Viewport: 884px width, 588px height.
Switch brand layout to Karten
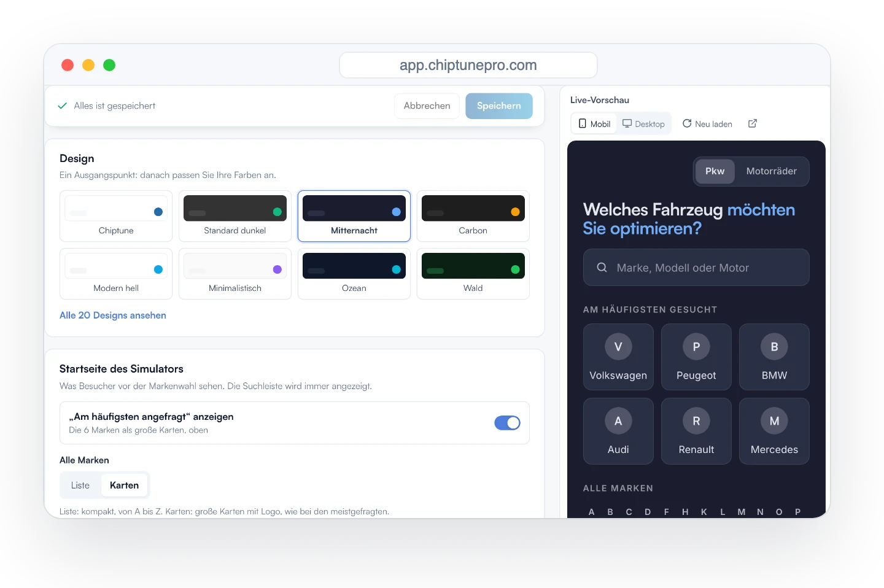pos(124,485)
